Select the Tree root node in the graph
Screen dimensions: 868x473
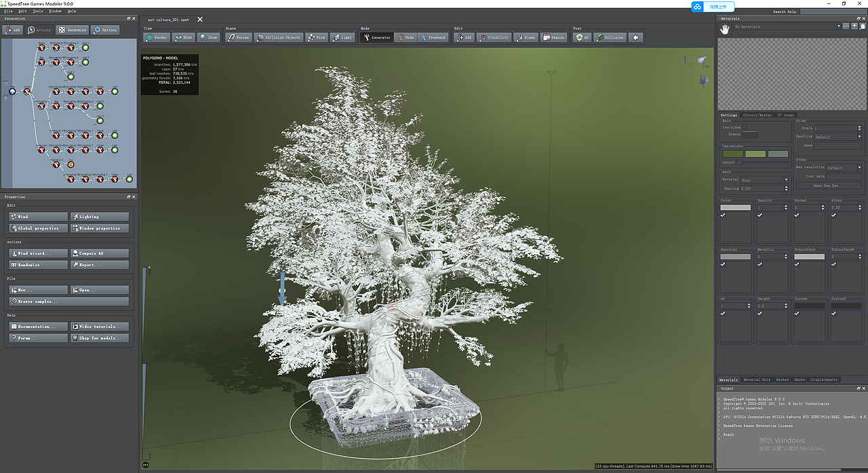click(12, 91)
